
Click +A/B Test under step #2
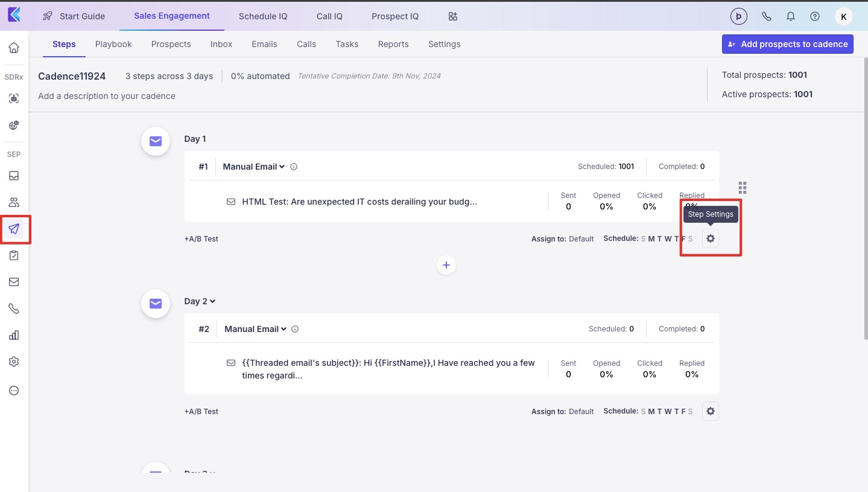201,412
